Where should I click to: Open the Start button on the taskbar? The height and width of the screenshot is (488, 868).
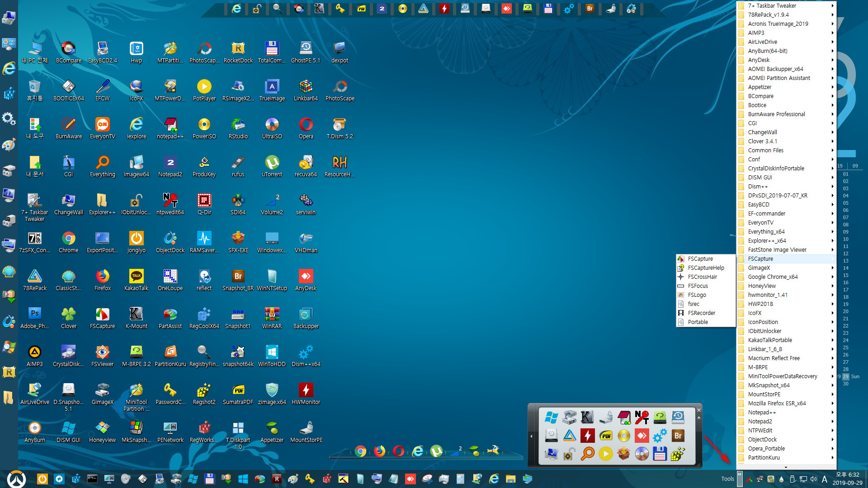click(x=16, y=479)
